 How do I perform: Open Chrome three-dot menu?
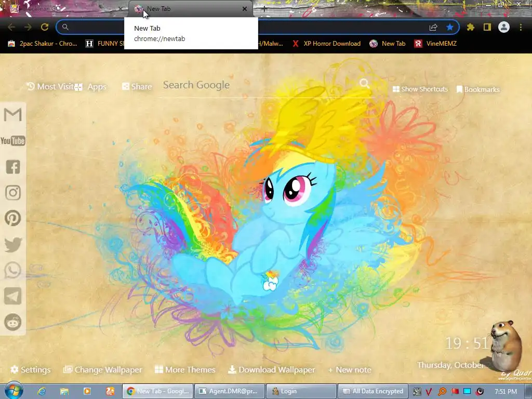(521, 27)
